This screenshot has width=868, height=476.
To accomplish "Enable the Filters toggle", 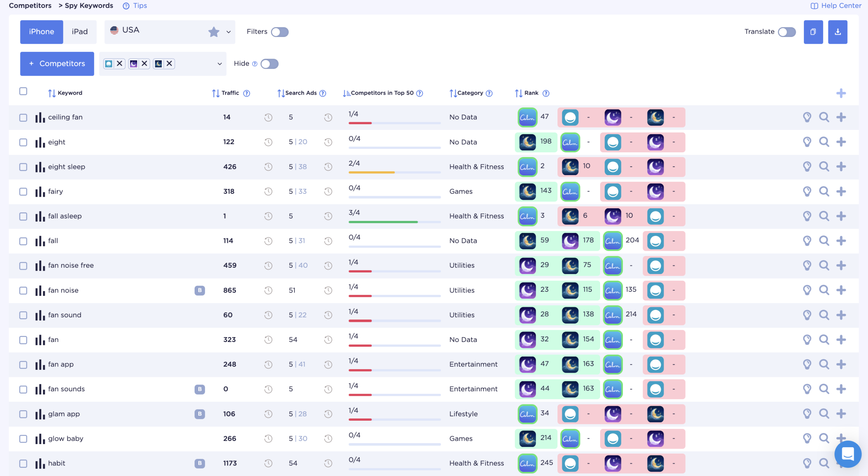I will (280, 32).
